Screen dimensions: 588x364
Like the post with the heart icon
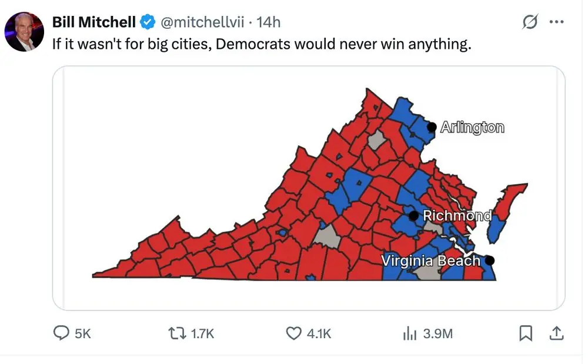(293, 333)
